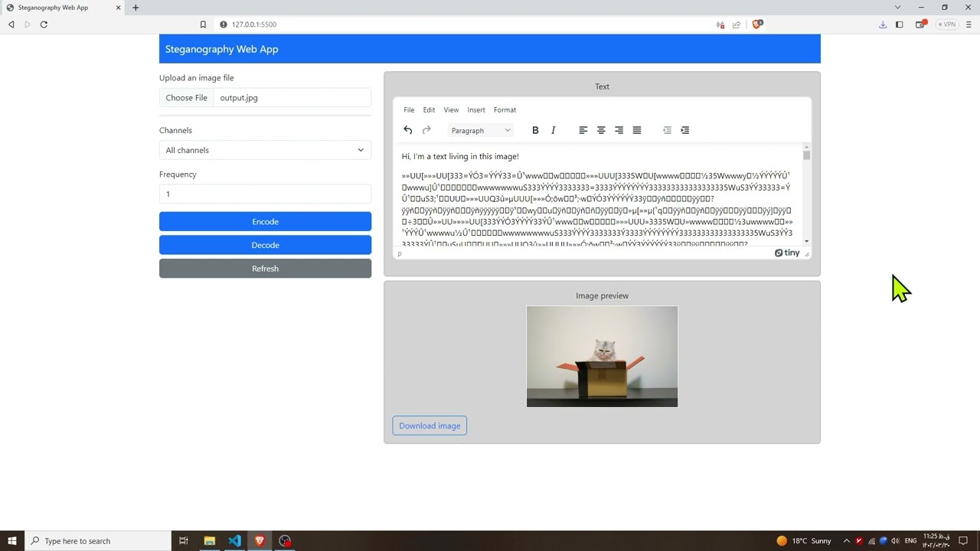Click the tiny logo in editor status bar
This screenshot has width=980, height=551.
[787, 253]
